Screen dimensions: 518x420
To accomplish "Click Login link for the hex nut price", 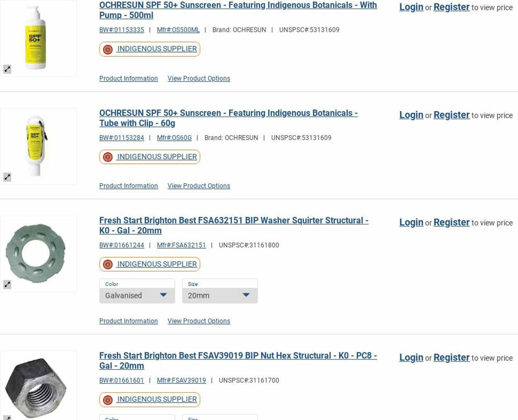I will (411, 357).
